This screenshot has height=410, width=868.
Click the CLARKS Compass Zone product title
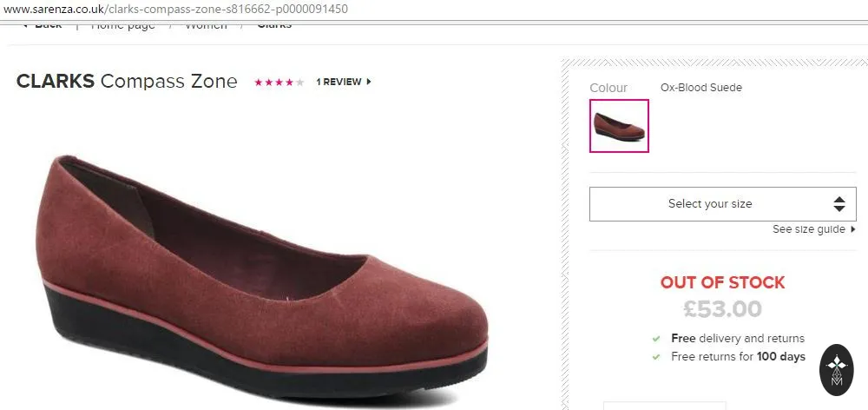(x=127, y=82)
